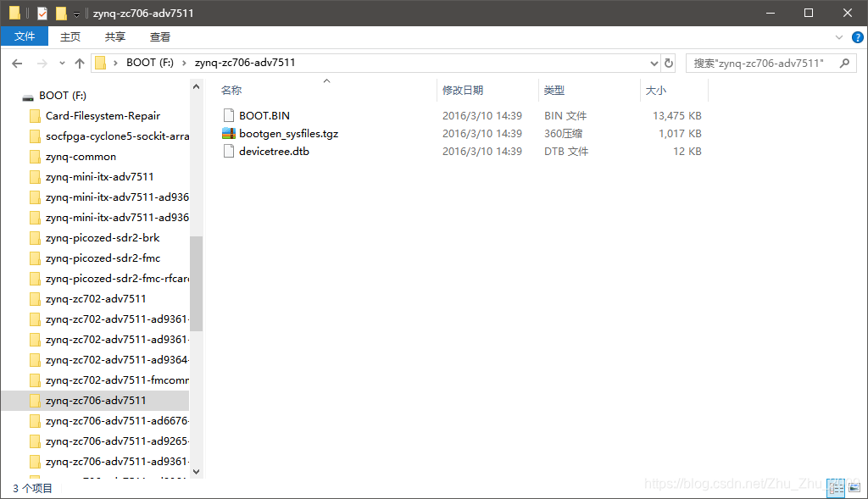Screen dimensions: 868x499
Task: Open zynq-zc702-adv7511-fmcomms folder in the tree
Action: [117, 380]
